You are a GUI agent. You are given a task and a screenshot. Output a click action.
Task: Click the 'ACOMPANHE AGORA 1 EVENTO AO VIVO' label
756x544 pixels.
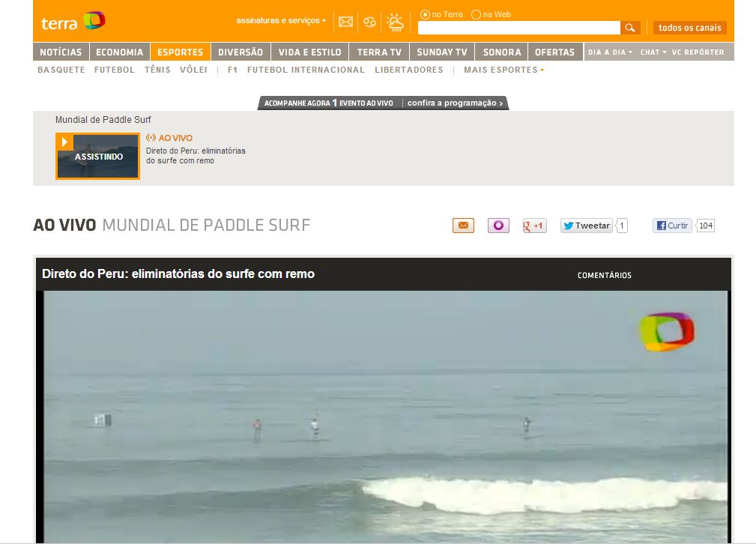[x=328, y=103]
